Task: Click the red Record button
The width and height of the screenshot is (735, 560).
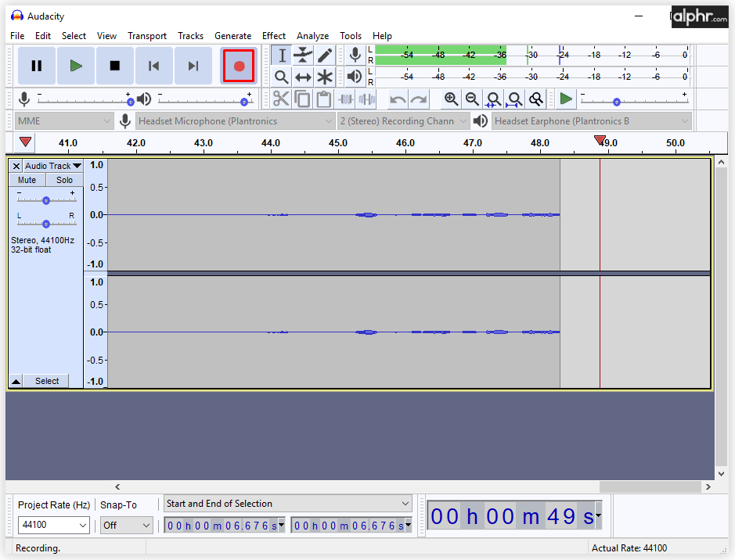Action: (239, 66)
